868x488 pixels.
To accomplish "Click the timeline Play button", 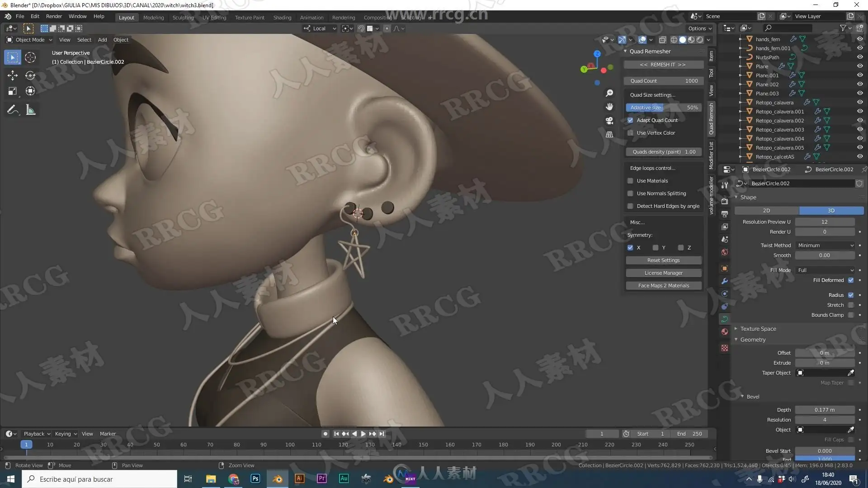I will point(363,434).
